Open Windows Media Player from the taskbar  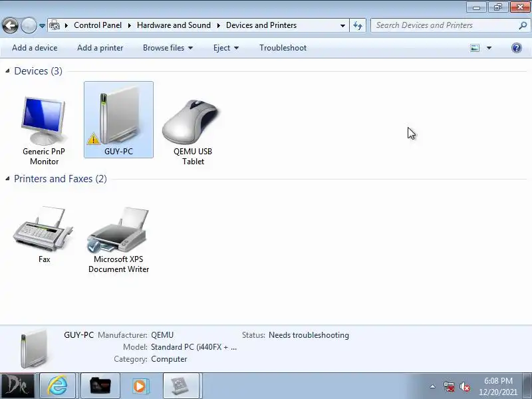coord(140,386)
